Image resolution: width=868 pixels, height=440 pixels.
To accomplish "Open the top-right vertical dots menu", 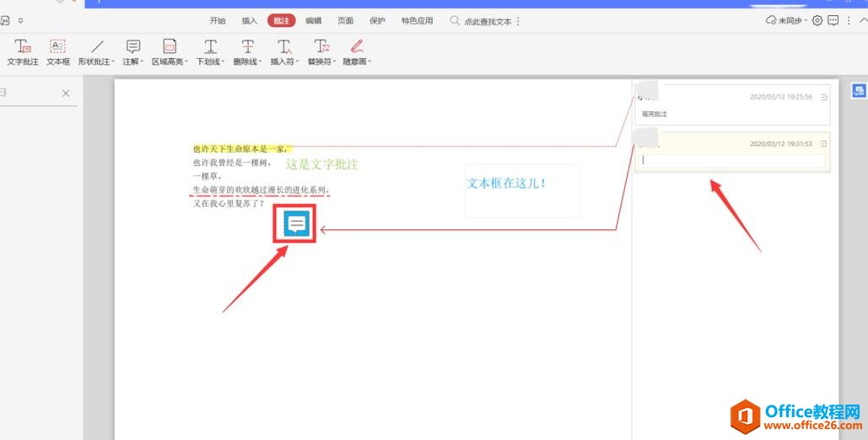I will pos(849,20).
